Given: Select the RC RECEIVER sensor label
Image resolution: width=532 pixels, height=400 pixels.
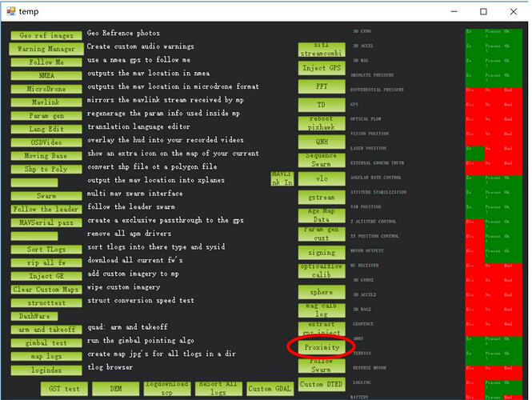Looking at the screenshot, I should [364, 266].
